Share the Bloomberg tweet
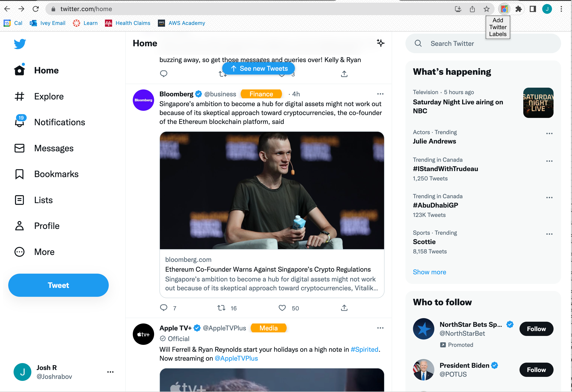This screenshot has height=392, width=572. (344, 308)
